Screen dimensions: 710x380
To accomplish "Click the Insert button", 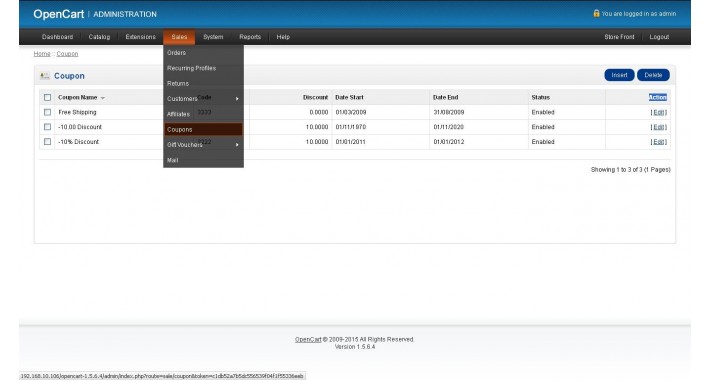I will click(x=619, y=75).
